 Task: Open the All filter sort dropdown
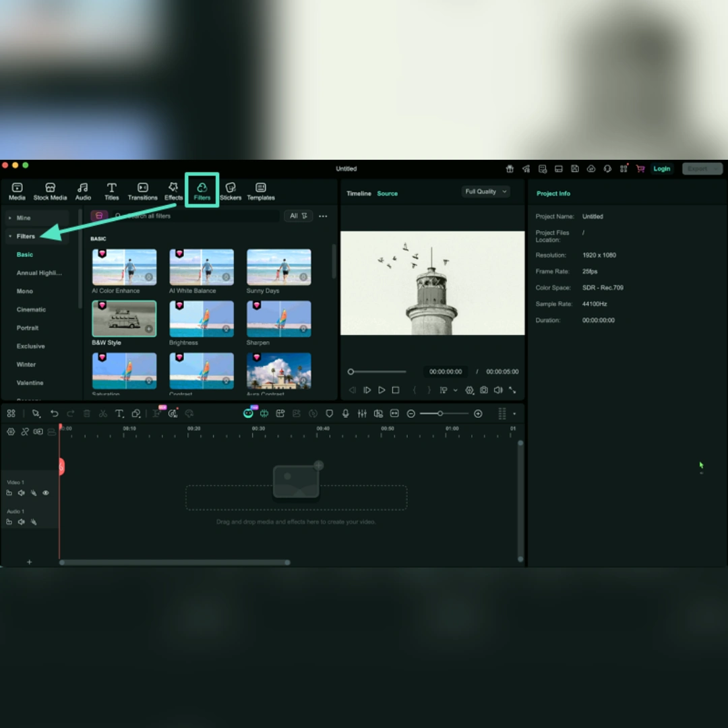298,216
